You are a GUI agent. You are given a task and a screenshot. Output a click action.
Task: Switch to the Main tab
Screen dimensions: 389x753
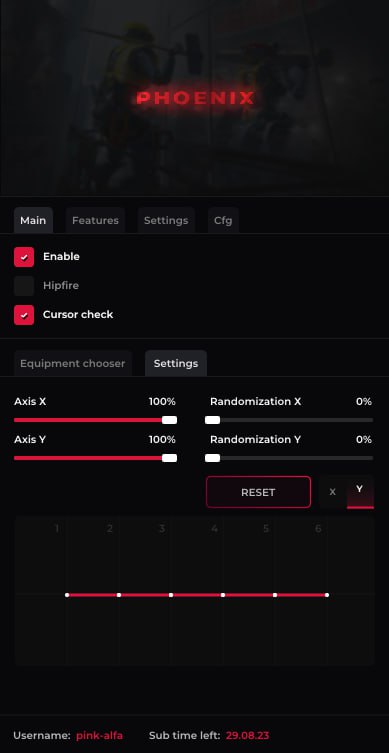pyautogui.click(x=33, y=220)
